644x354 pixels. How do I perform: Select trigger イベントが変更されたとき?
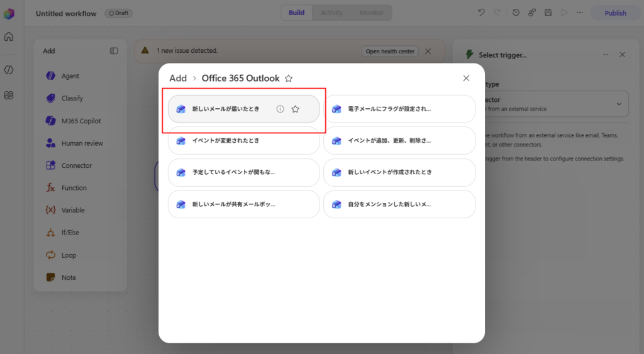pos(243,140)
